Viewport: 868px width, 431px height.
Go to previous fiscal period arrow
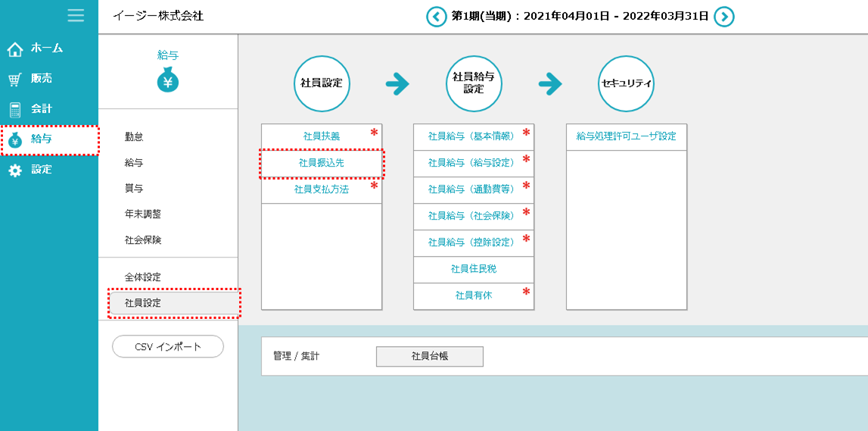point(437,17)
